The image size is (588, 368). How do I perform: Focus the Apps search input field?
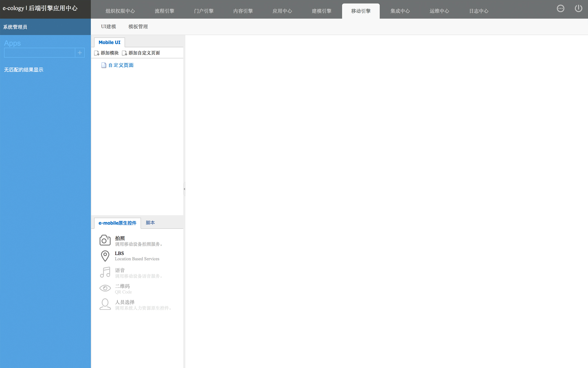click(x=40, y=53)
